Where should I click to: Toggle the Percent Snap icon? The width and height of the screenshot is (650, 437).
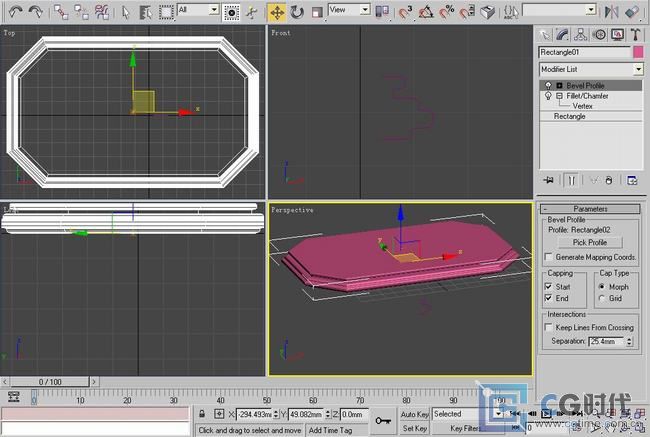pos(447,12)
